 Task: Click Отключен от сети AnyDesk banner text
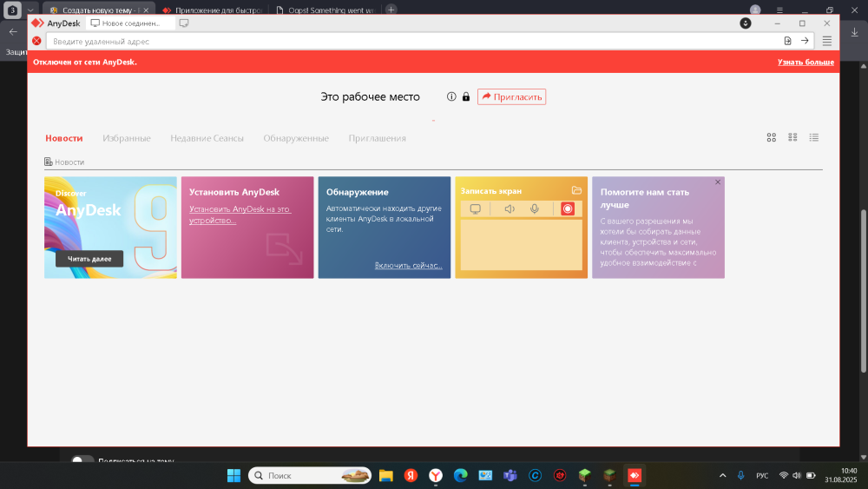click(x=85, y=62)
